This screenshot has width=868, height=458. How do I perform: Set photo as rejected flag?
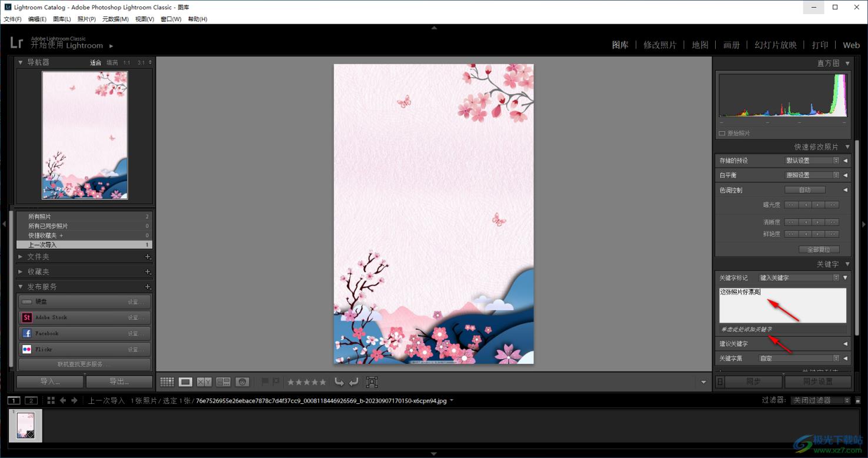click(276, 382)
